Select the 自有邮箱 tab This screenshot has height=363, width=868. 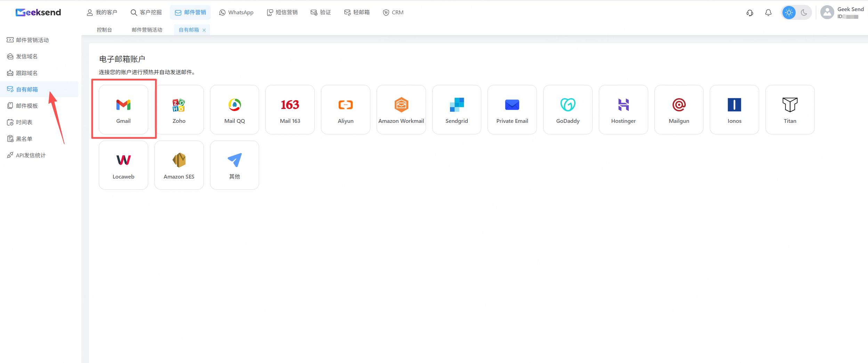(189, 30)
